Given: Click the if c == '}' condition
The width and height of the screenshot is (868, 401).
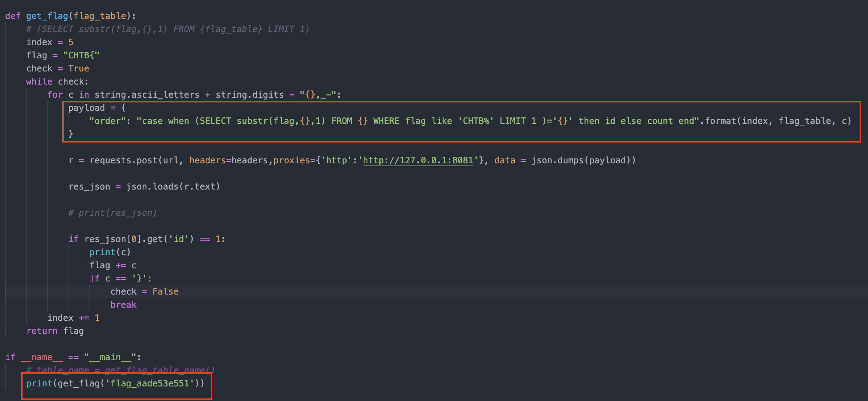Looking at the screenshot, I should coord(121,279).
